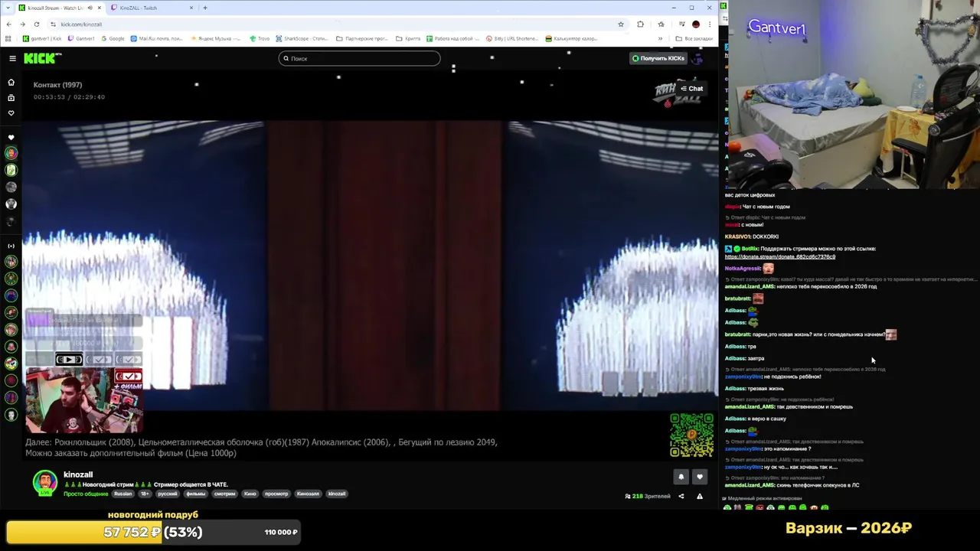Select the Russian tag
Viewport: 980px width, 551px height.
(122, 494)
